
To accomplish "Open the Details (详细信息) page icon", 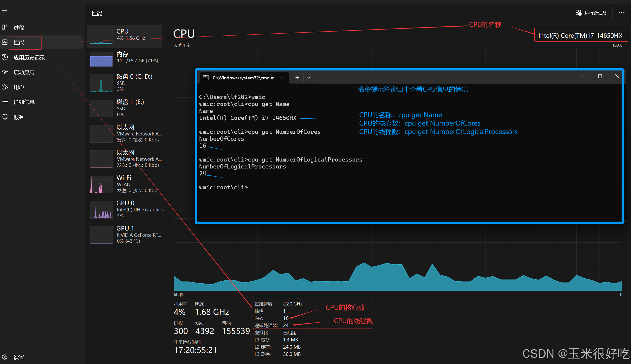I will click(x=4, y=102).
